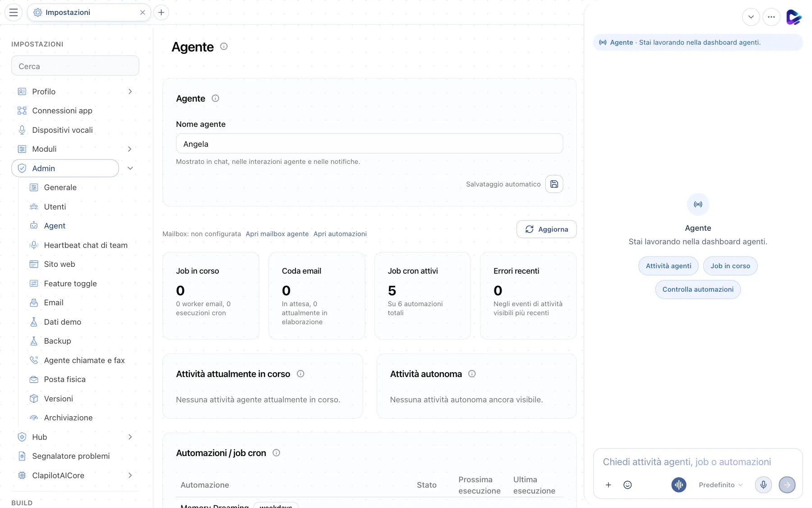The height and width of the screenshot is (508, 812).
Task: Click the save icon beside Salvataggio automatico
Action: click(554, 184)
